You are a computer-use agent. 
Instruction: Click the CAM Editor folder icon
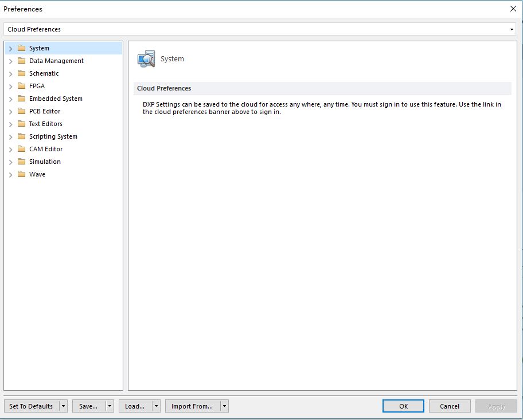pos(22,149)
